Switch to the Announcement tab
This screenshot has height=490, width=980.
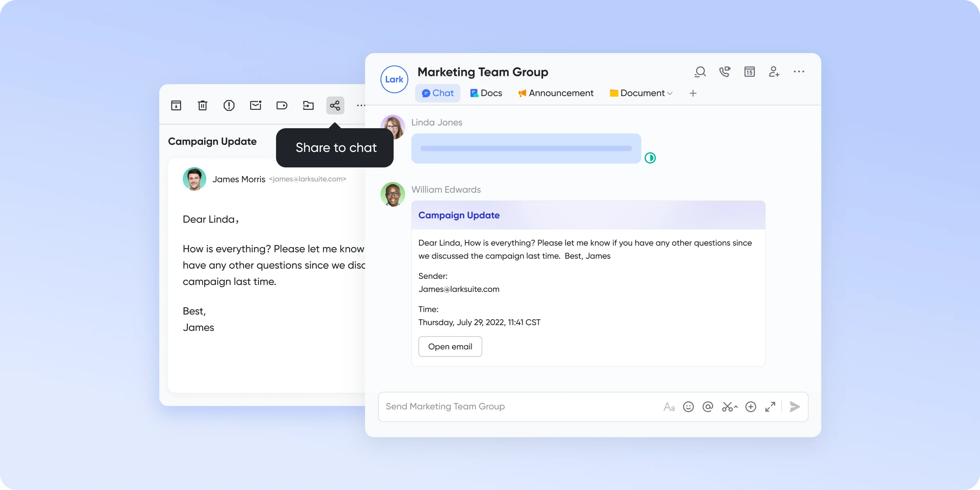pos(556,93)
